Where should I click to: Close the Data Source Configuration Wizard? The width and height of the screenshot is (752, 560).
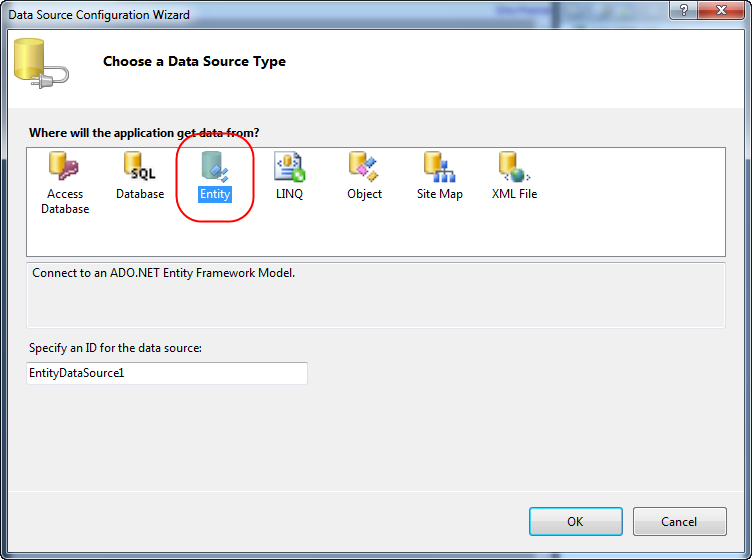pyautogui.click(x=721, y=10)
